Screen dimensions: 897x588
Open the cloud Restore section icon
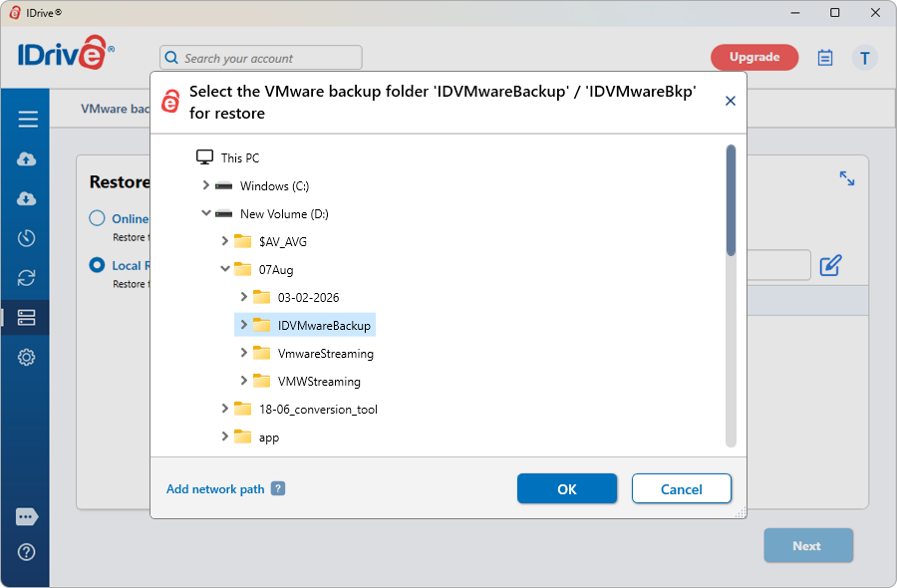[x=26, y=198]
